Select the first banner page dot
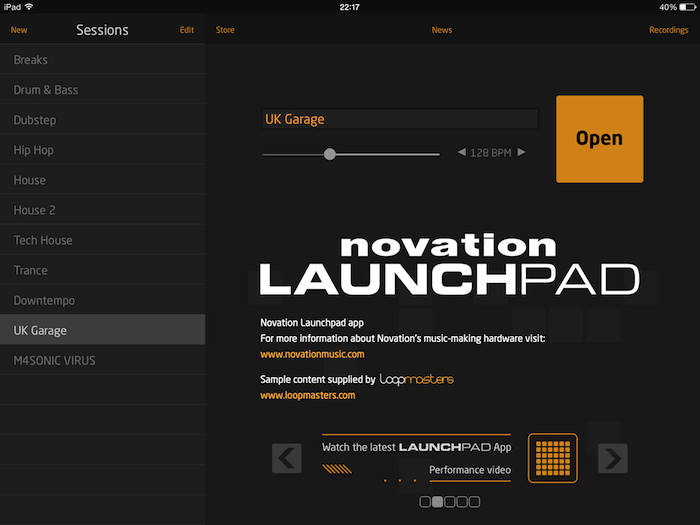The image size is (700, 525). coord(425,502)
